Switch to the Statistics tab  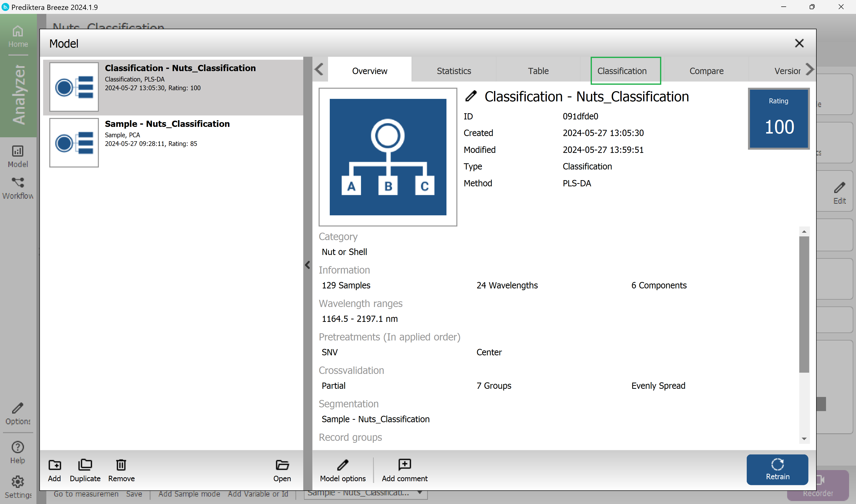[454, 71]
